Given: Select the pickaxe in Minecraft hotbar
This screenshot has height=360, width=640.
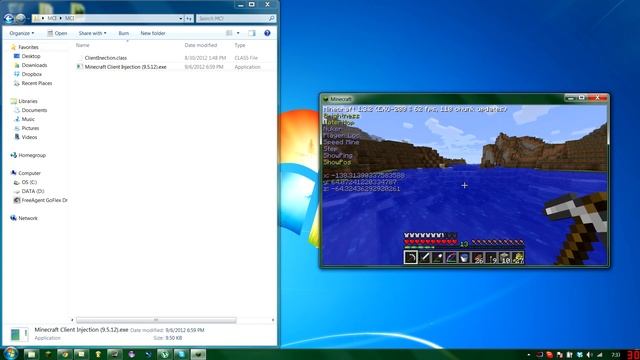Looking at the screenshot, I should 411,257.
